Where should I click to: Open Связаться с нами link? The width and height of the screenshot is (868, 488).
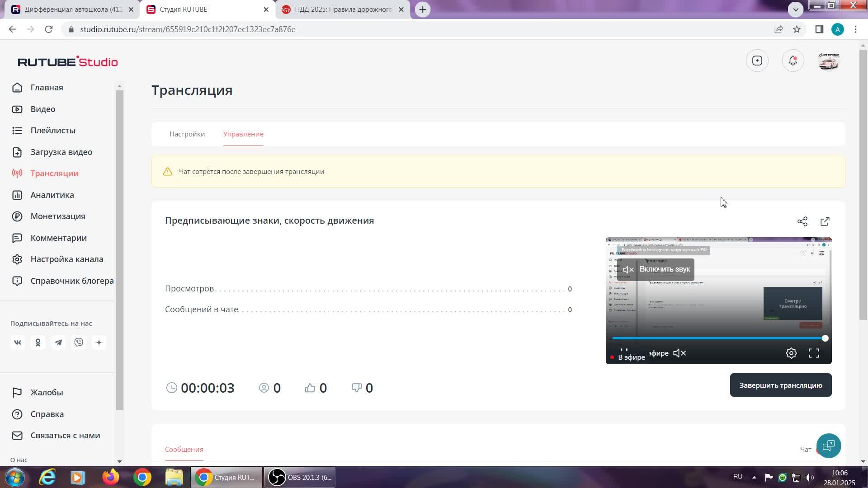point(65,436)
